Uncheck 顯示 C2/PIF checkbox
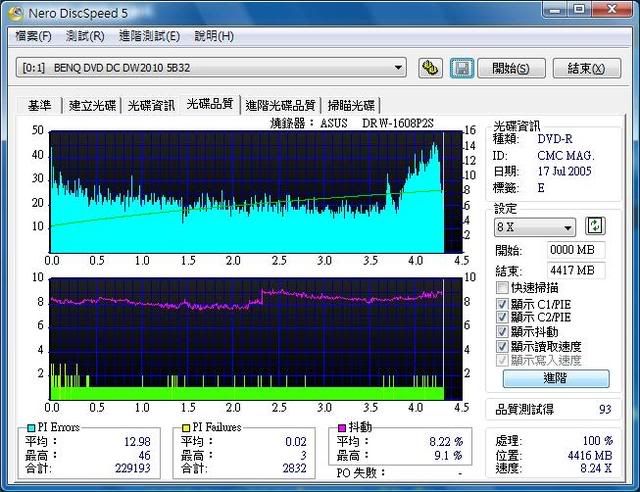 (502, 317)
